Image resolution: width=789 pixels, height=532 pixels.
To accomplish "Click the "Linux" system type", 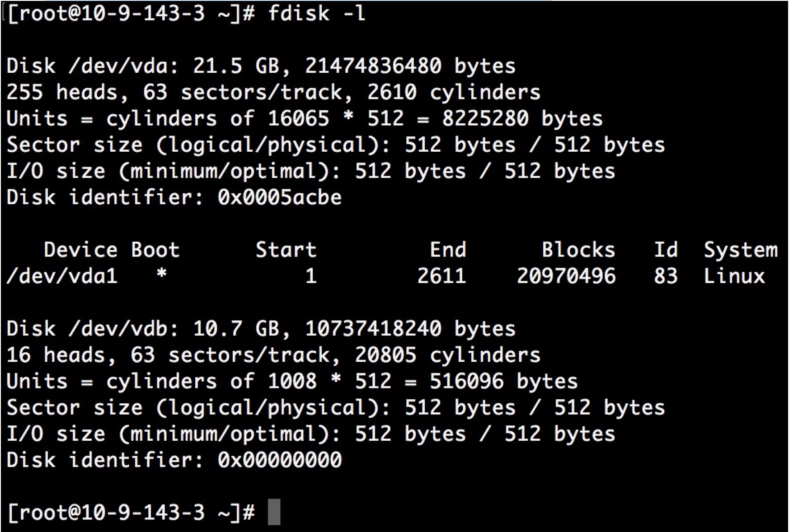I will pos(734,276).
